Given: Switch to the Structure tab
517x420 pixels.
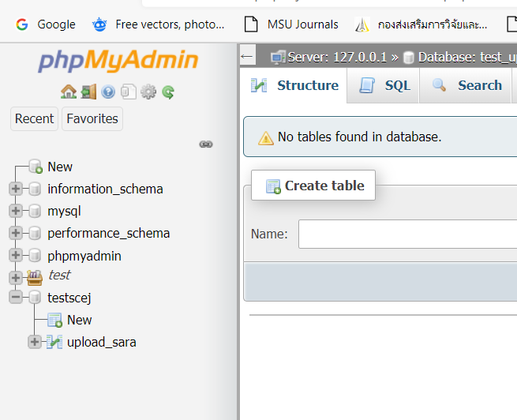Looking at the screenshot, I should coord(294,85).
